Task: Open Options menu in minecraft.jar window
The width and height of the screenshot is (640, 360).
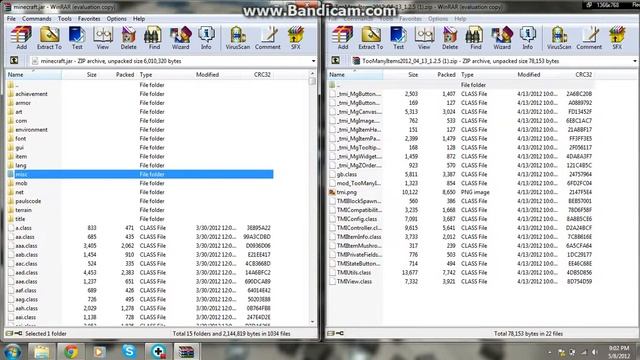Action: point(116,19)
